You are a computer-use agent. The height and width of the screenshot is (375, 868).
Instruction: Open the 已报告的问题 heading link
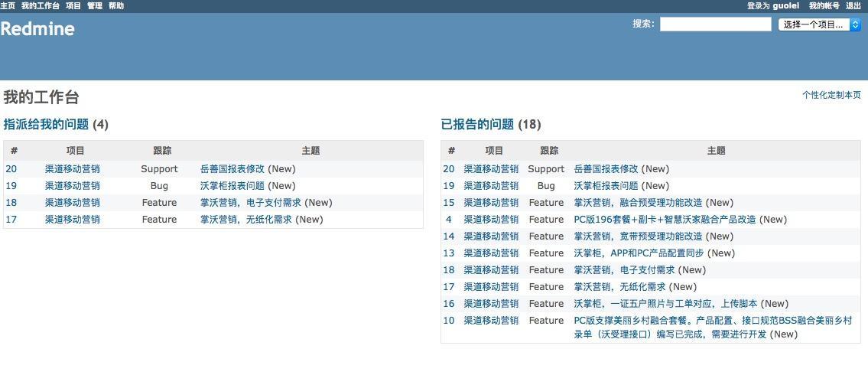(478, 124)
